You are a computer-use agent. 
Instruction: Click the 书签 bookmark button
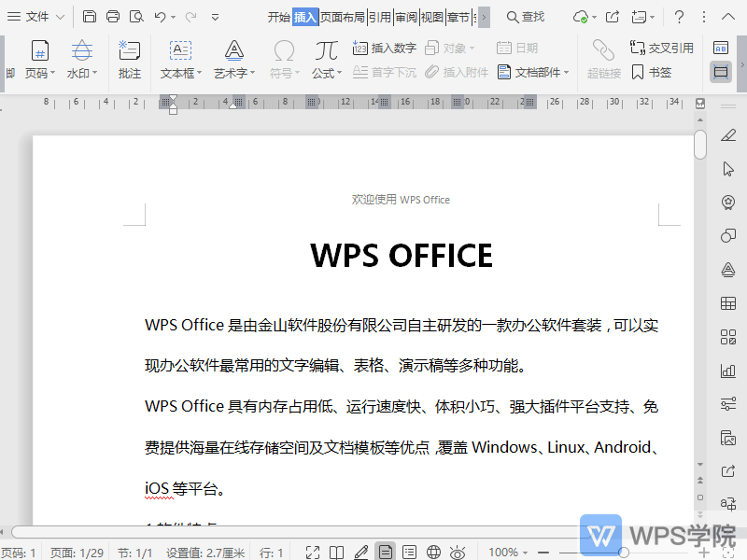[x=652, y=72]
